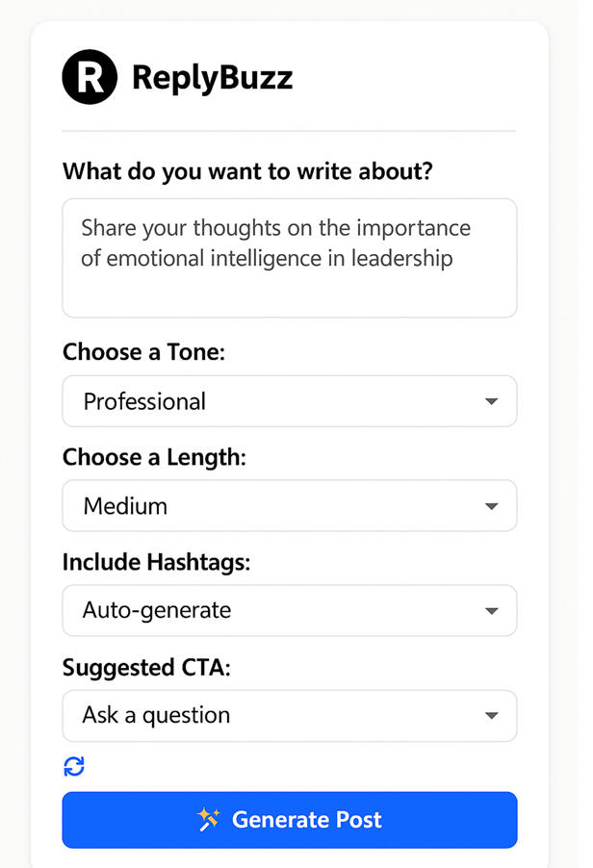Expand the Ask a question dropdown
The width and height of the screenshot is (593, 868).
[x=289, y=716]
